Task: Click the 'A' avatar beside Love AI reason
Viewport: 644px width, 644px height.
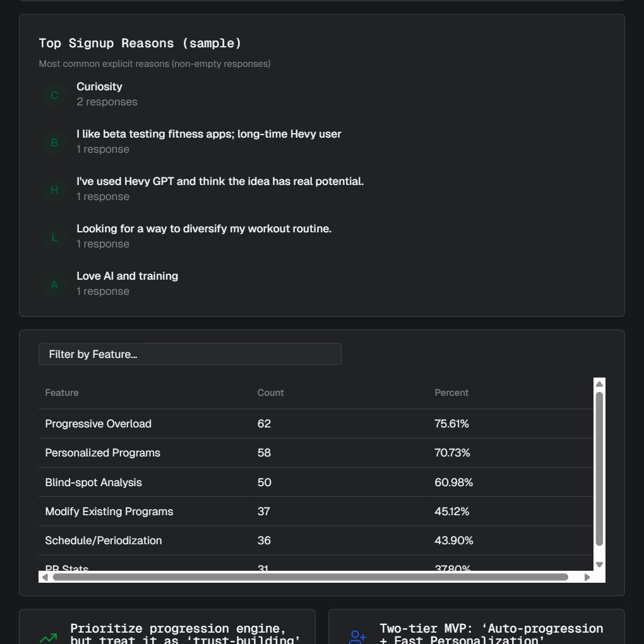Action: (54, 285)
